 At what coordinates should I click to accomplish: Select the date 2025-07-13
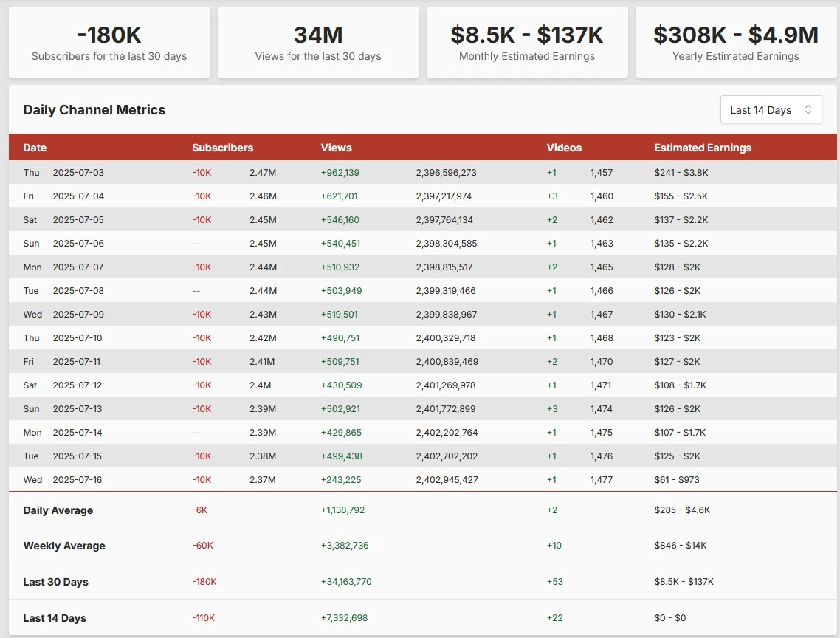coord(78,408)
